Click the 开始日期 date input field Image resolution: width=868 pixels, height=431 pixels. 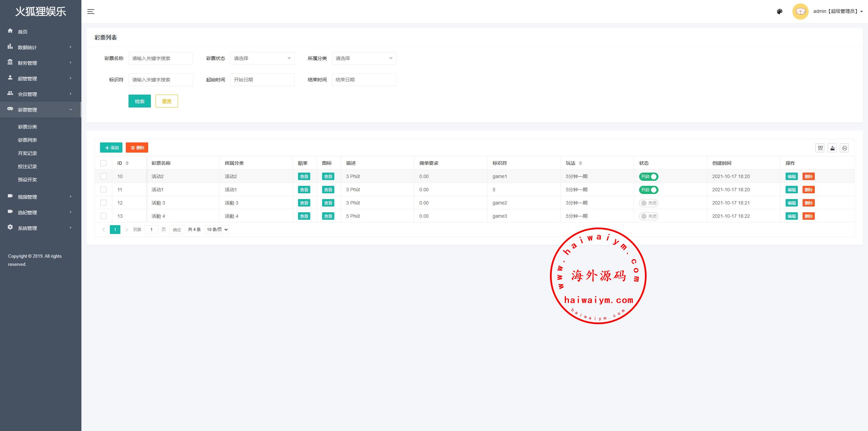pos(262,80)
